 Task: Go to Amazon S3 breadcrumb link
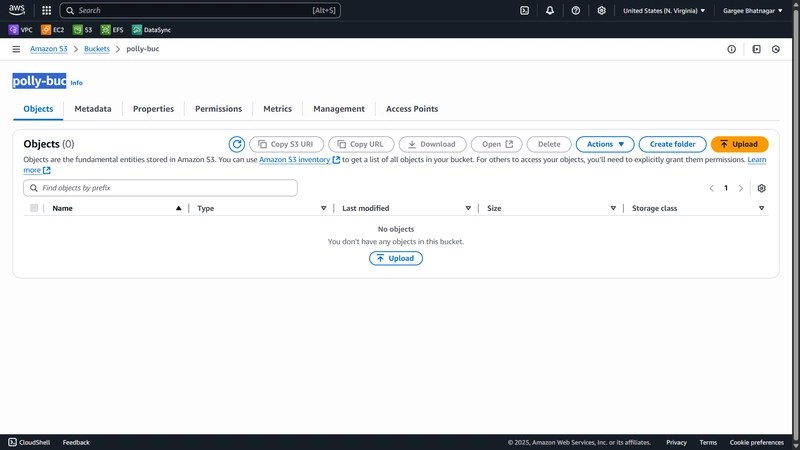coord(48,49)
